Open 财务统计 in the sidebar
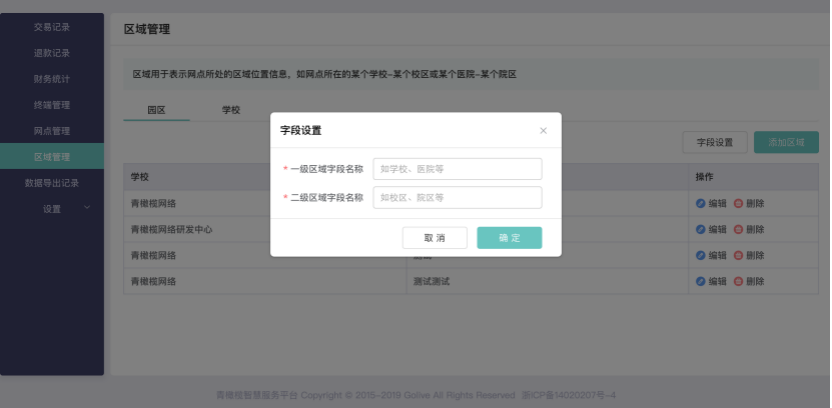The height and width of the screenshot is (408, 832). click(x=52, y=79)
